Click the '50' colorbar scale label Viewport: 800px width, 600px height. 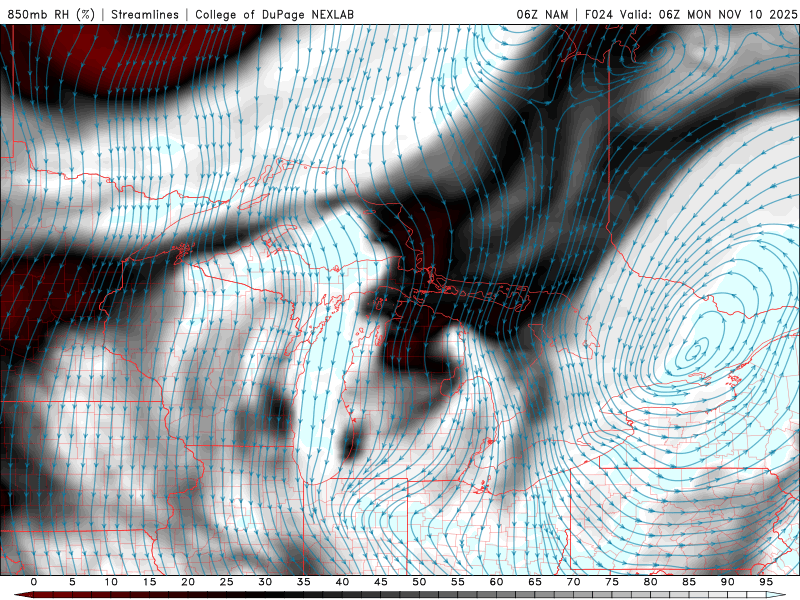419,582
